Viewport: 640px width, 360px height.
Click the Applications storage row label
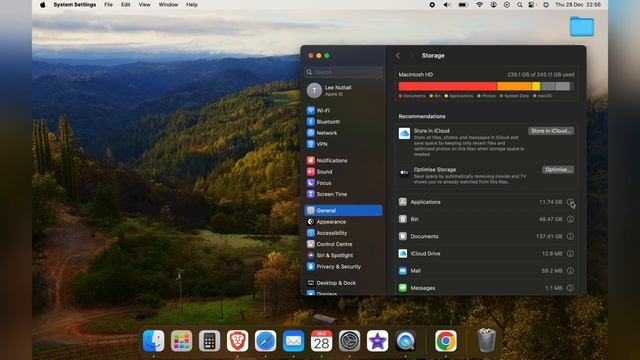[x=425, y=202]
